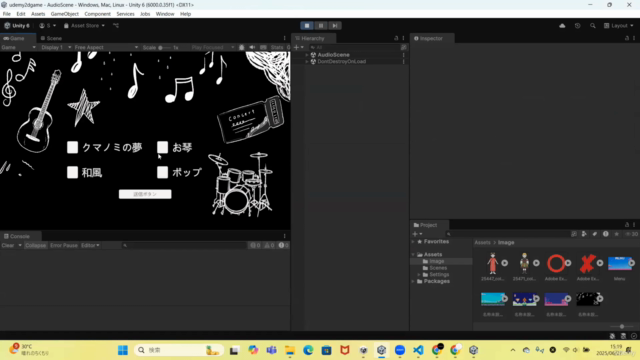This screenshot has width=640, height=360.
Task: Open Visual Studio Code from taskbar
Action: click(418, 350)
